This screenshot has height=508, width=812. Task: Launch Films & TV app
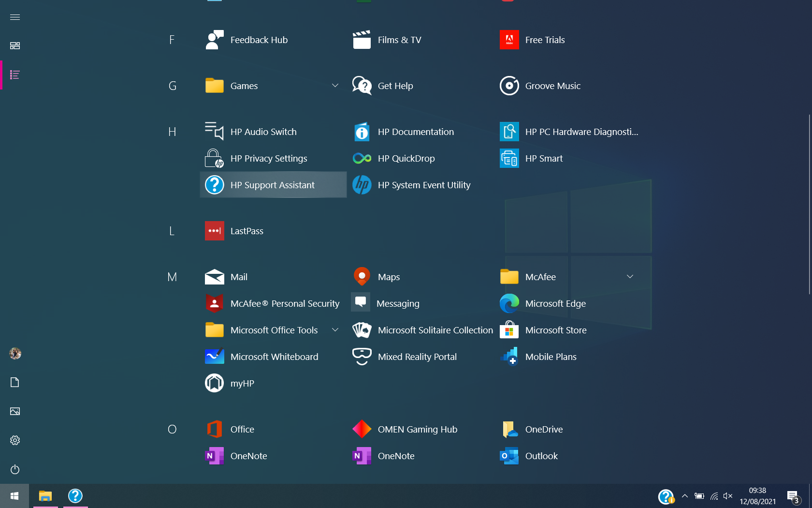(x=420, y=40)
